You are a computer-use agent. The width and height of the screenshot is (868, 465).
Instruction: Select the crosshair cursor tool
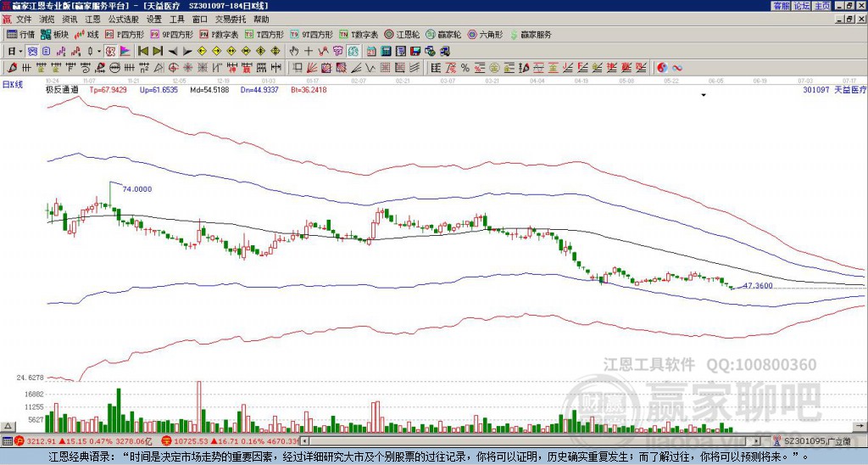coord(309,52)
